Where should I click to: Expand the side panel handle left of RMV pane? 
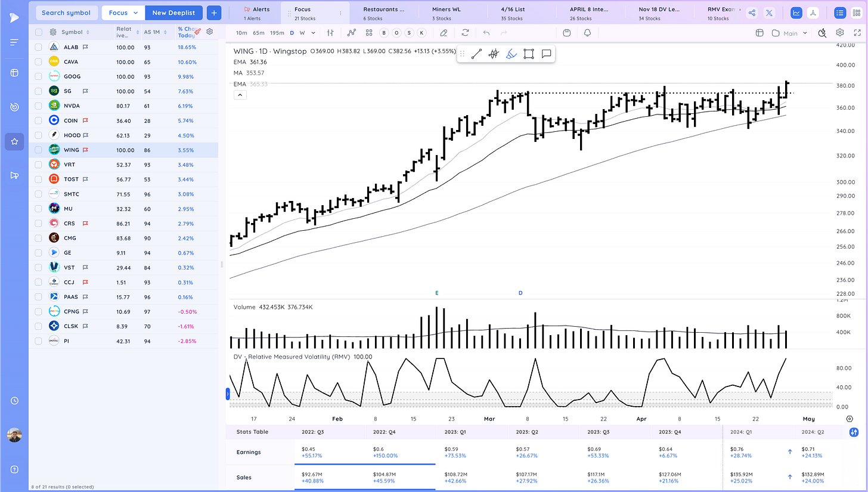pos(227,394)
